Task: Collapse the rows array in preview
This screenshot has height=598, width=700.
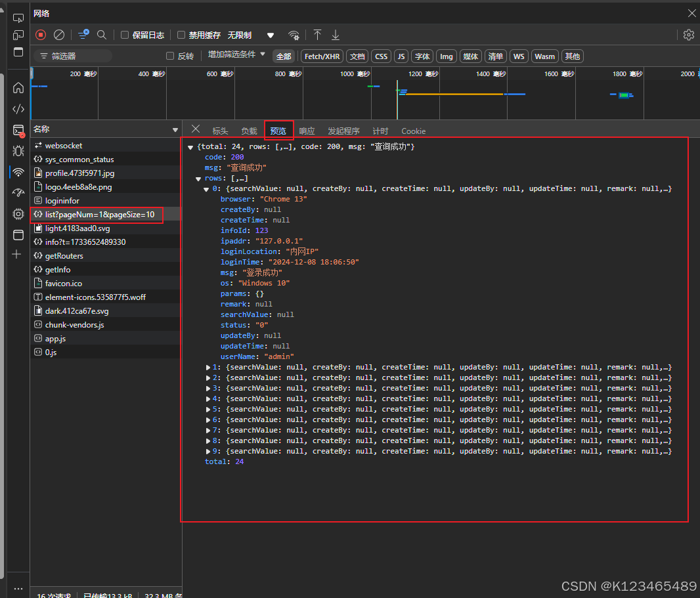Action: [198, 179]
